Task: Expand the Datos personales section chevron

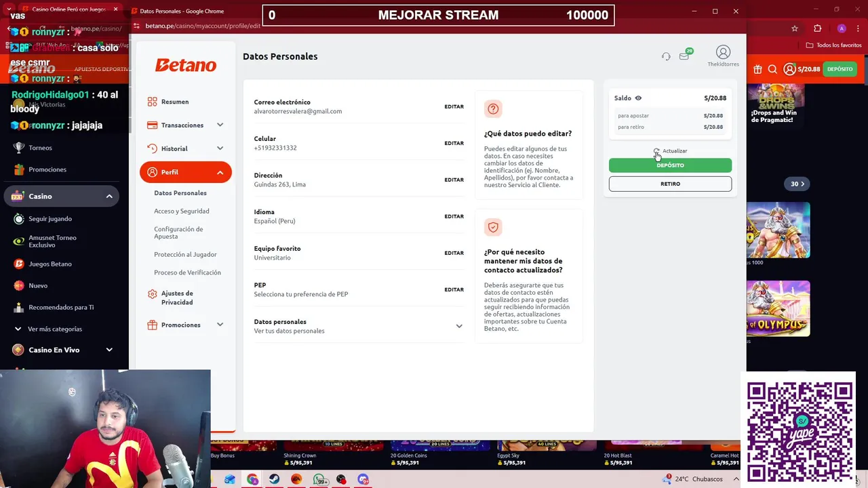Action: point(459,326)
